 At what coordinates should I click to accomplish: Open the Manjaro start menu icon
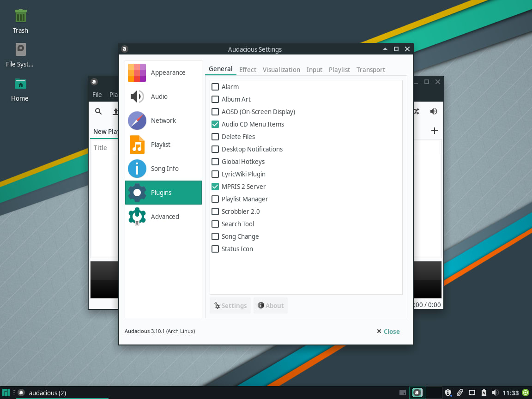(6, 393)
